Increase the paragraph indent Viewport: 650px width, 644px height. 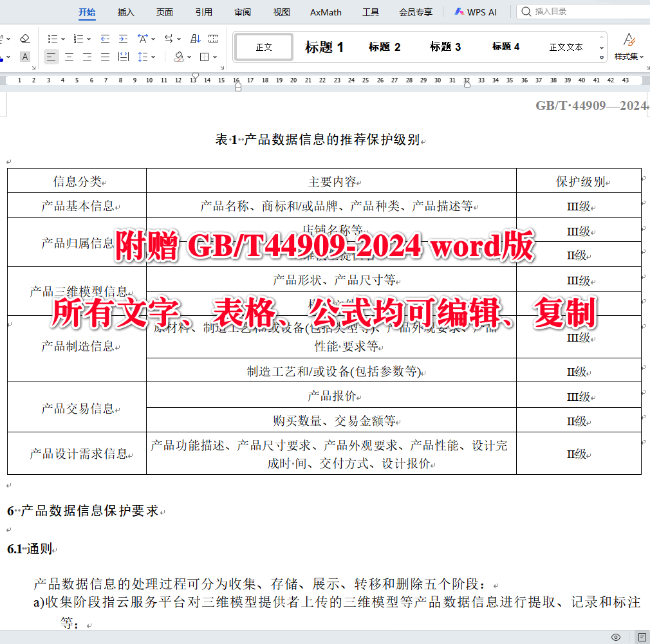pyautogui.click(x=123, y=39)
